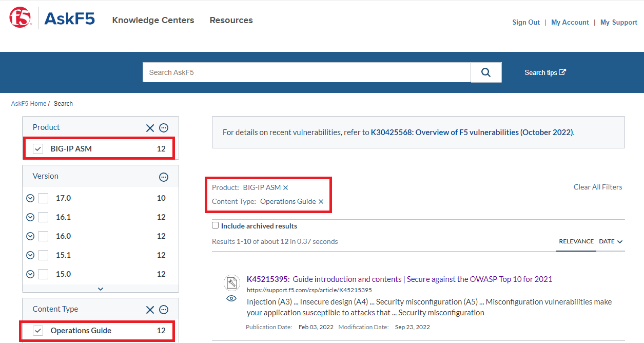
Task: Click Clear All Filters
Action: pyautogui.click(x=598, y=187)
